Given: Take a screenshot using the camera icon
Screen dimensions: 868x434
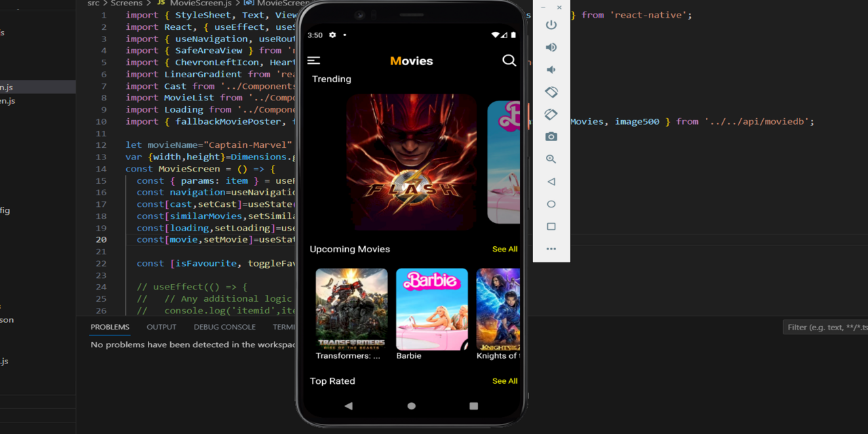Looking at the screenshot, I should pos(551,136).
